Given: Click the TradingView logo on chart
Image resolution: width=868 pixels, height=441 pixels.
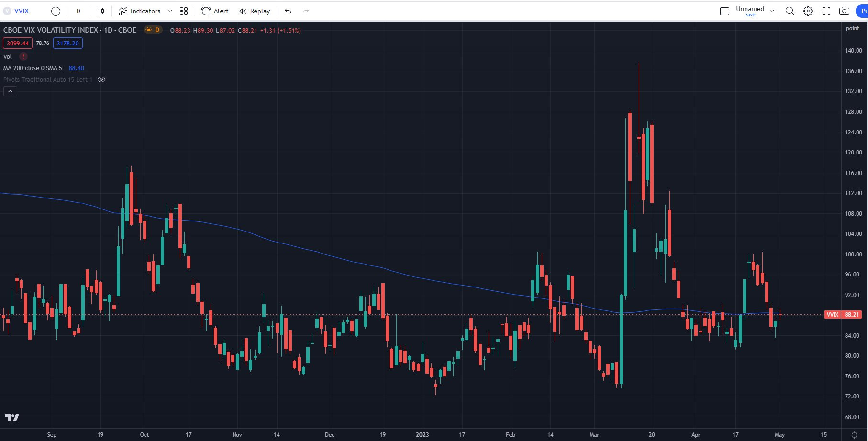Looking at the screenshot, I should (x=12, y=418).
